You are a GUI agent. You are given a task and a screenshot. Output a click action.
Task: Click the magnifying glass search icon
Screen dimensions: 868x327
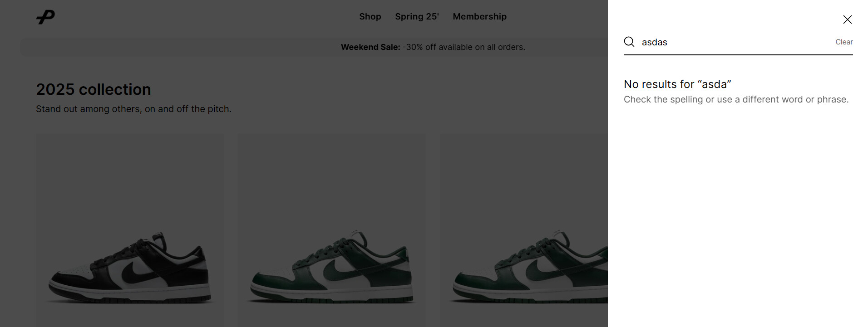[629, 42]
